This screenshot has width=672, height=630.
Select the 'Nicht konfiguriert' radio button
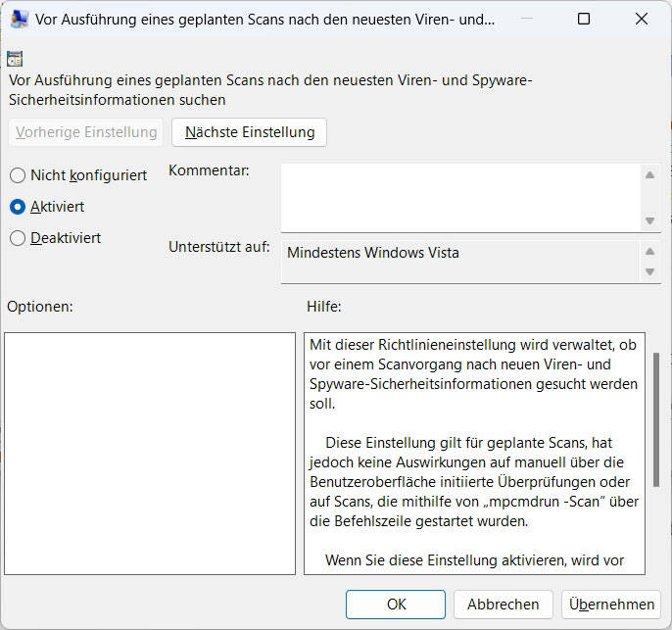click(x=18, y=175)
